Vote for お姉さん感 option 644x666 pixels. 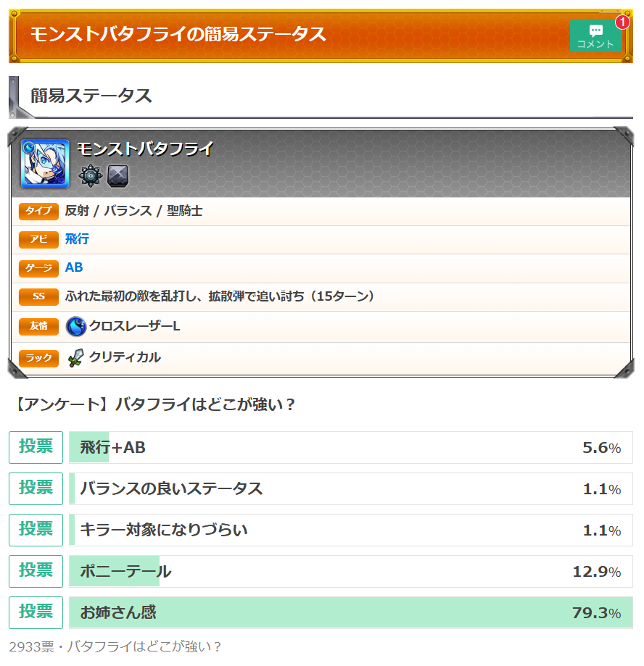tap(36, 612)
